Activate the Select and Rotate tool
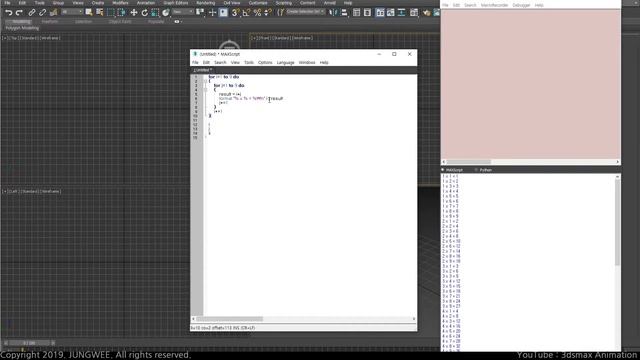Screen dimensions: 640x360 [144, 13]
